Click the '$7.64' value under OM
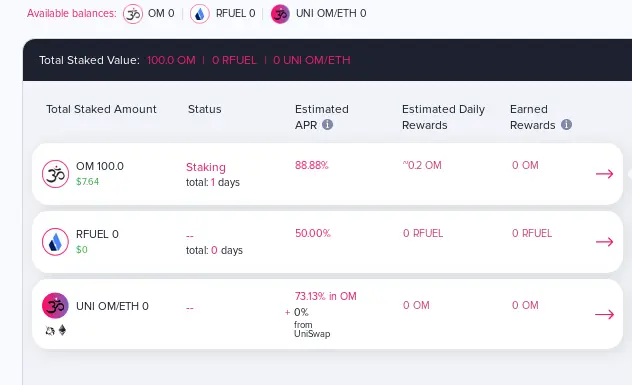The width and height of the screenshot is (632, 385). tap(87, 181)
